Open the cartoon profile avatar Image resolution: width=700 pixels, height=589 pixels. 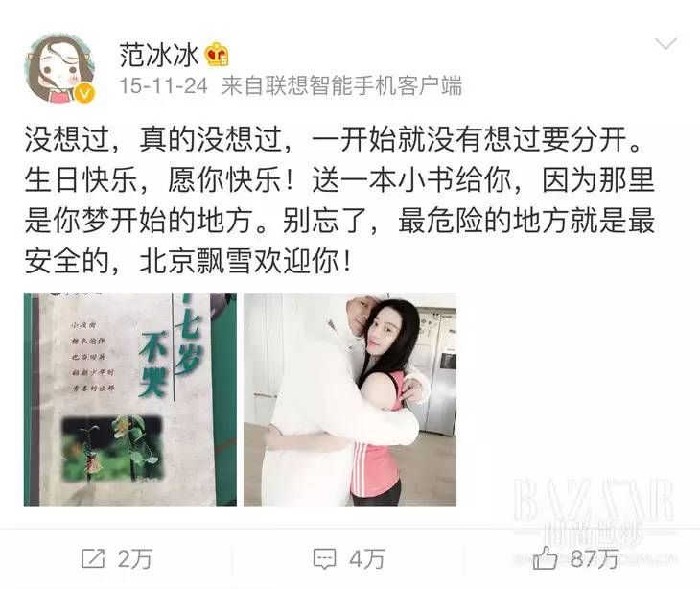tap(61, 68)
